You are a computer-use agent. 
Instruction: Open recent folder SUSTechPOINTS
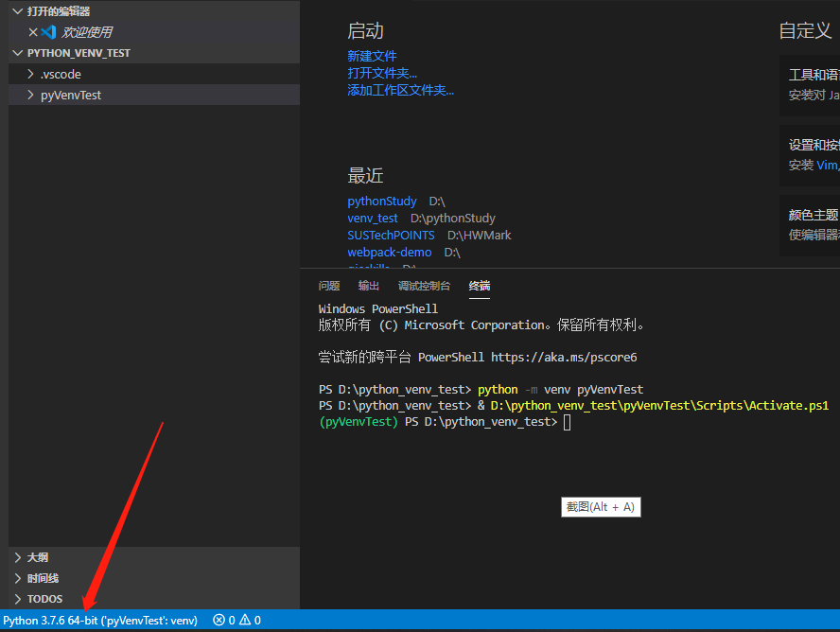tap(391, 236)
